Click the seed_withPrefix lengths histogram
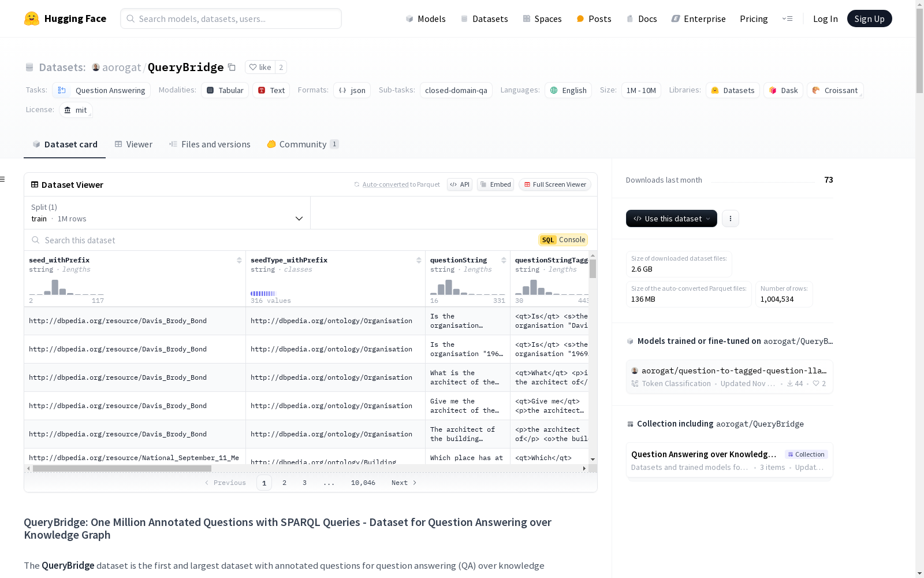The image size is (924, 578). [x=66, y=287]
